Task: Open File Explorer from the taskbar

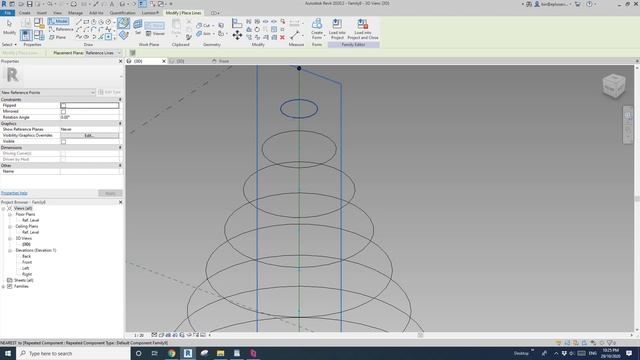Action: click(x=220, y=353)
